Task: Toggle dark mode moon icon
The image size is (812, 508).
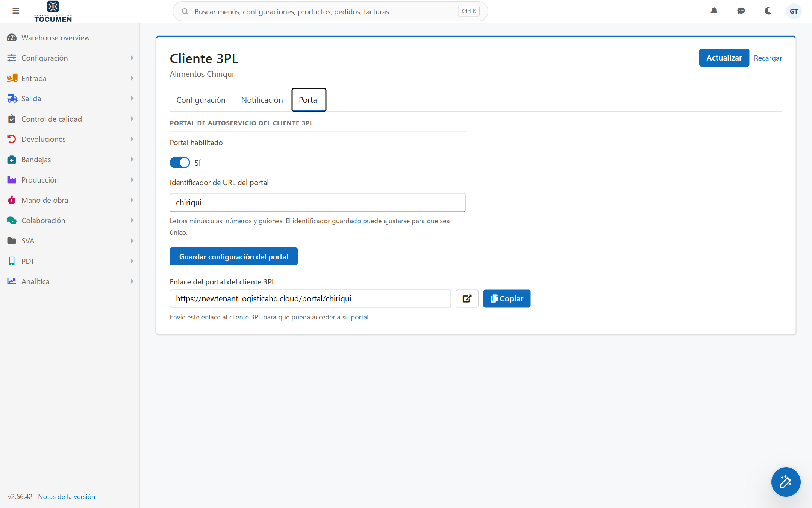Action: (x=768, y=11)
